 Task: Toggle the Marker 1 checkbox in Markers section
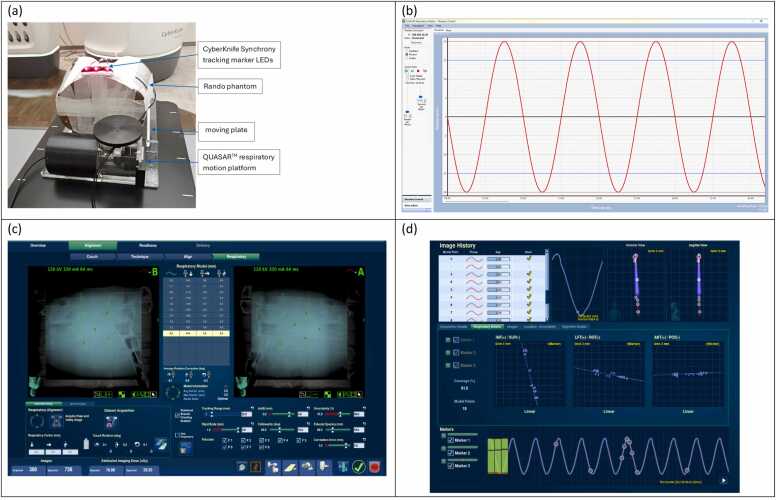pos(451,440)
